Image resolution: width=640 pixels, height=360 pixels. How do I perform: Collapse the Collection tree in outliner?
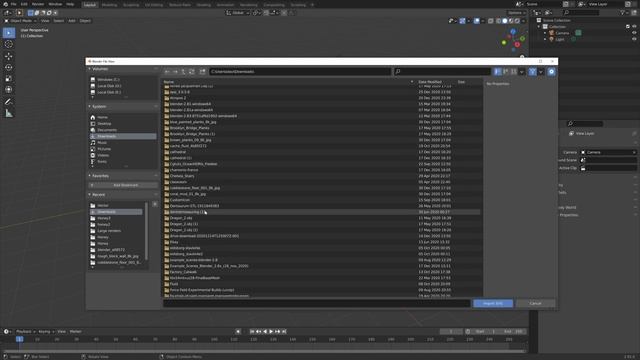tap(539, 27)
